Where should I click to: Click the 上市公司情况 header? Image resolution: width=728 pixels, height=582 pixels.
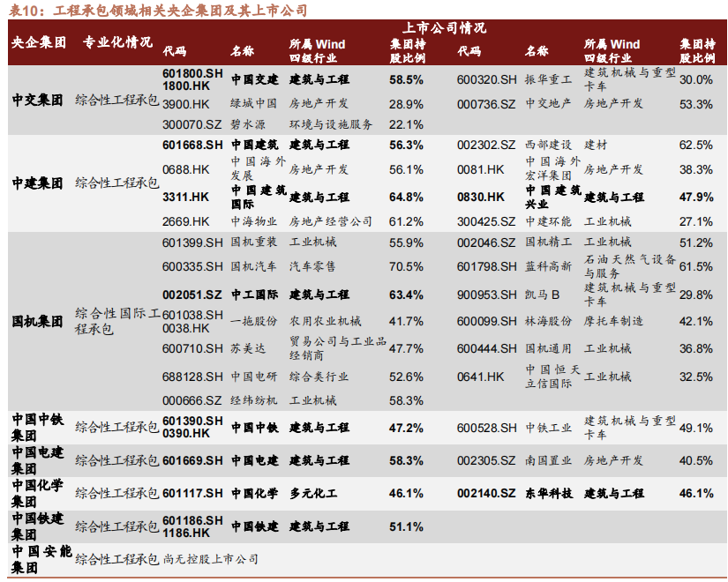(444, 28)
